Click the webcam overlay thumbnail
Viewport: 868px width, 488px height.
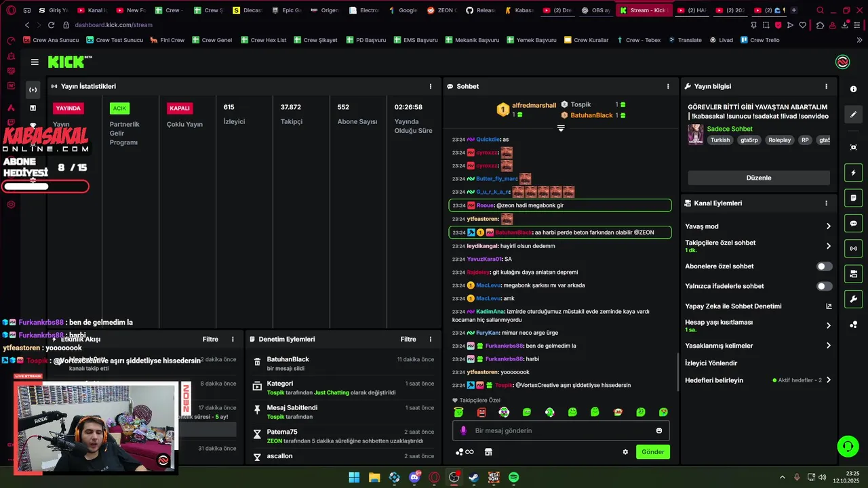[95, 427]
